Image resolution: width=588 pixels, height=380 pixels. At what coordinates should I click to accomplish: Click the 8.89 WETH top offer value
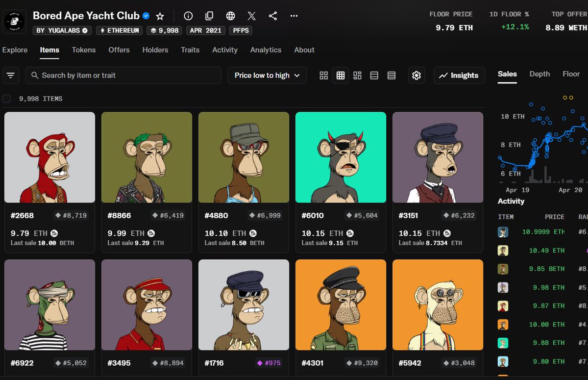click(x=566, y=28)
